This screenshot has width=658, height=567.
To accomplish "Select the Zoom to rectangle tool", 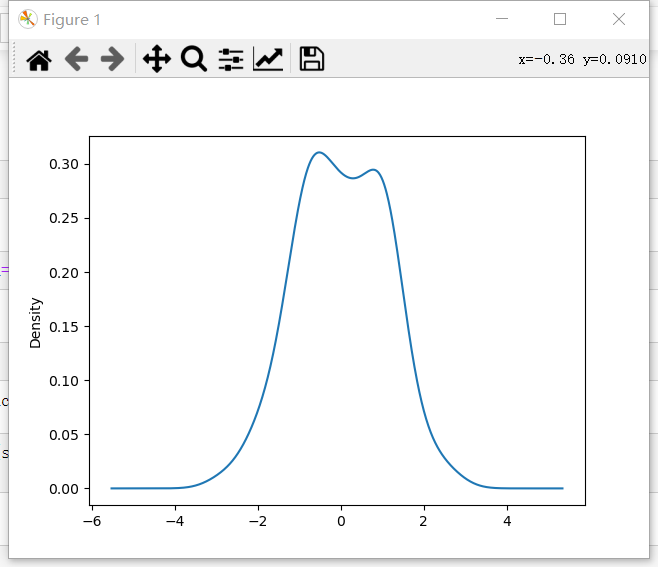I will (x=193, y=59).
